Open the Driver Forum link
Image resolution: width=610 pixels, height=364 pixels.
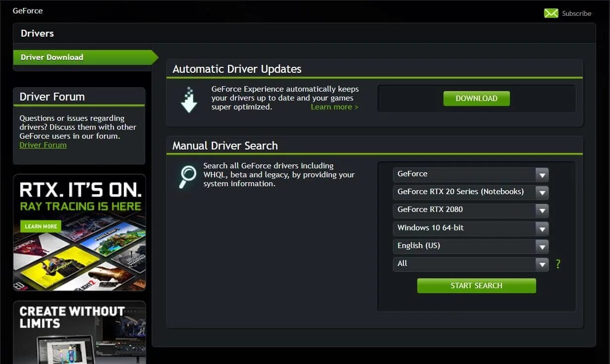click(x=43, y=145)
